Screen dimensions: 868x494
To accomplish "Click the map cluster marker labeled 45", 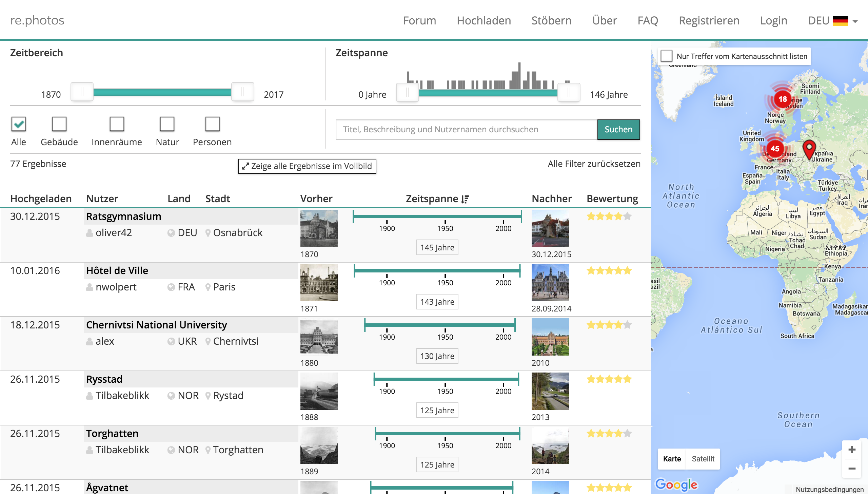I will pos(775,149).
